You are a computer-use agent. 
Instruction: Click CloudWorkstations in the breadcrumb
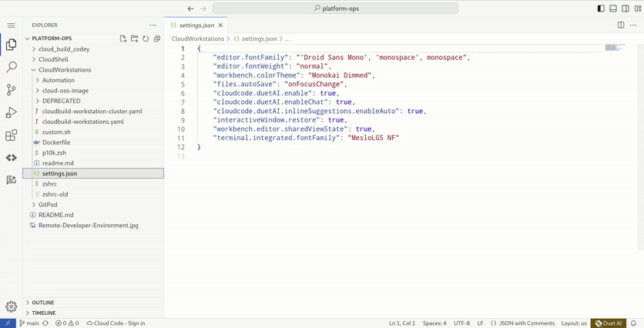198,38
